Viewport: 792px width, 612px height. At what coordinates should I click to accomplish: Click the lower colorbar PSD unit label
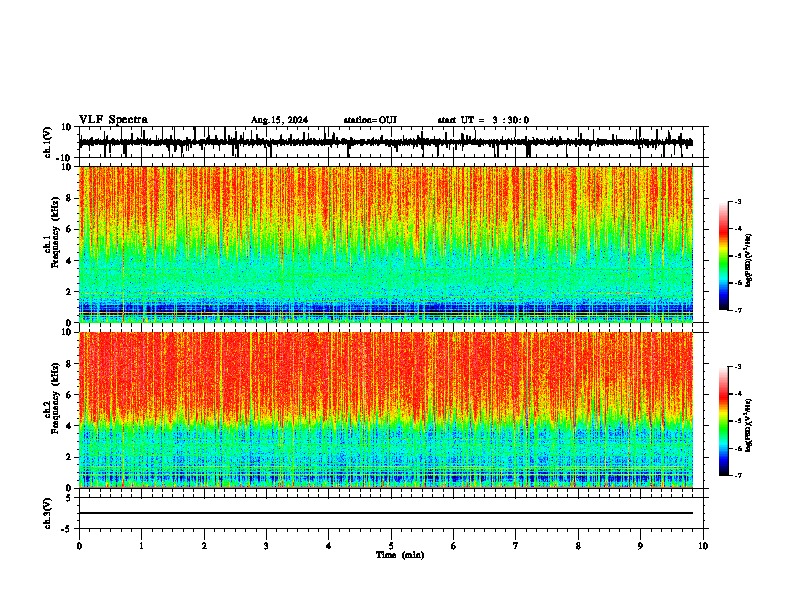[x=749, y=425]
